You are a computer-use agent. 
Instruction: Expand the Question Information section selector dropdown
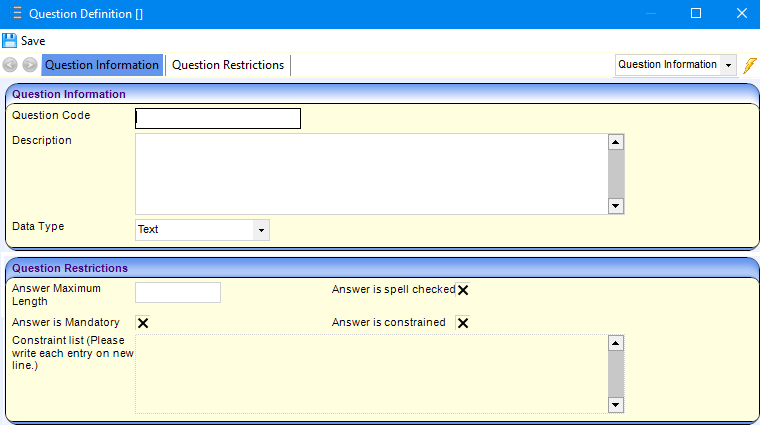point(728,65)
